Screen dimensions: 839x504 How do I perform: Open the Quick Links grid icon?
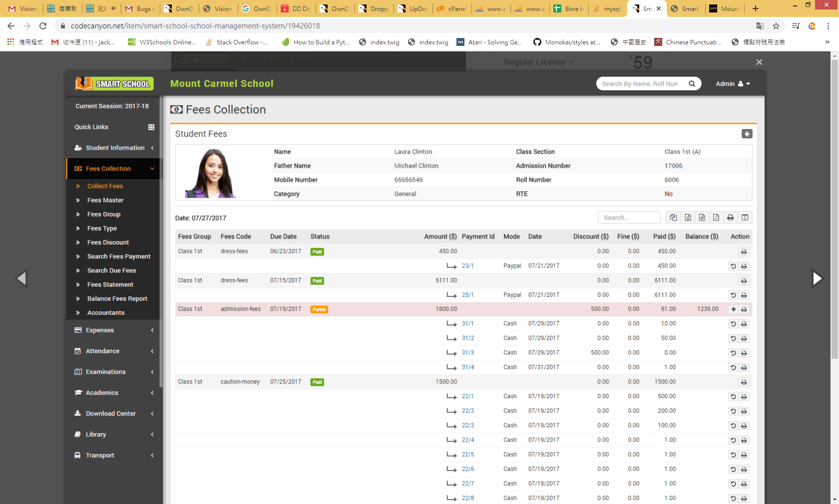(x=151, y=127)
